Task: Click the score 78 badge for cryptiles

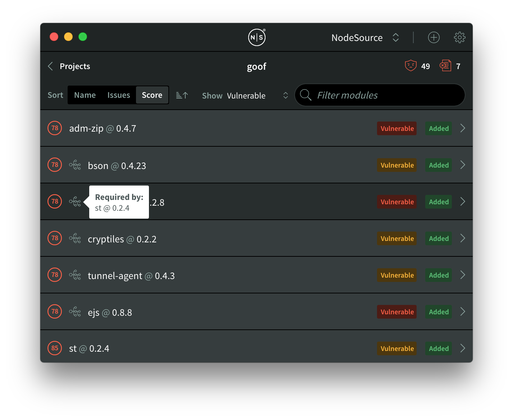Action: tap(55, 238)
